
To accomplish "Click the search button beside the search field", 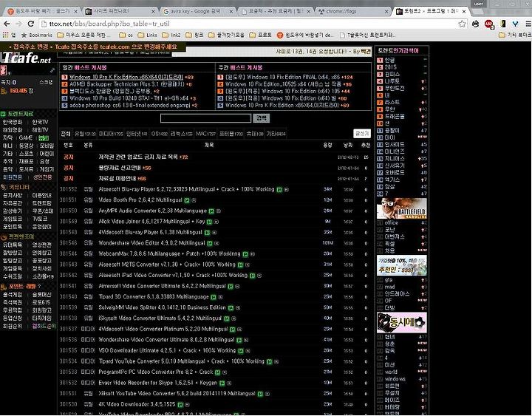I will (262, 118).
